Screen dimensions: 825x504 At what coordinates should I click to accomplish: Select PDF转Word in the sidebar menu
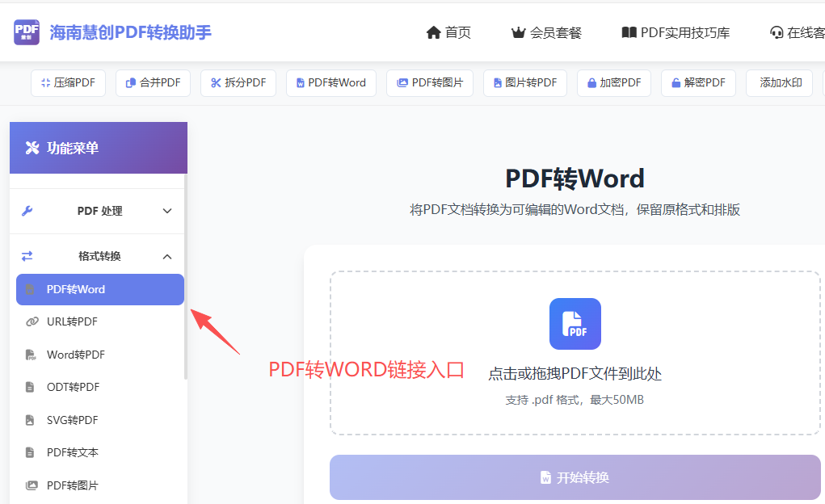coord(100,289)
